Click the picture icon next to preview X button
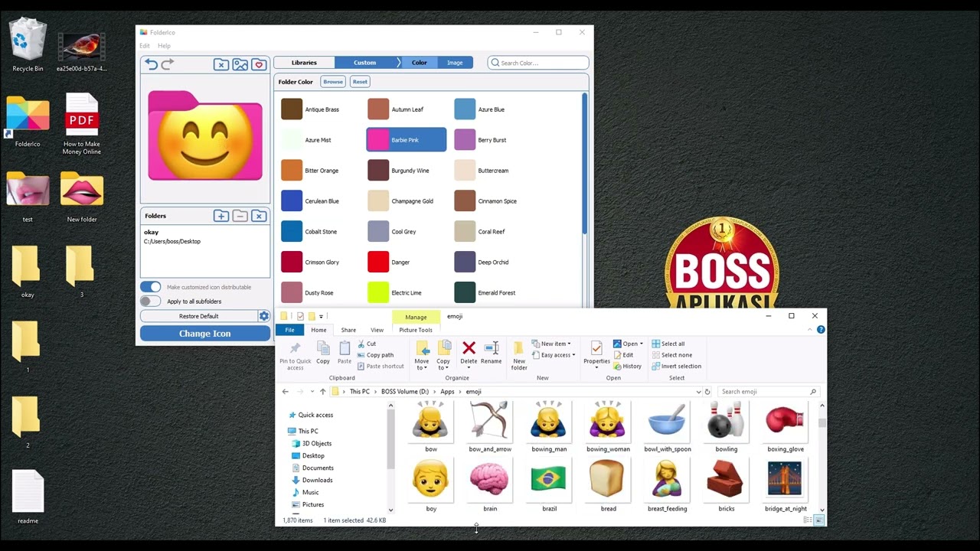980x551 pixels. coord(240,64)
